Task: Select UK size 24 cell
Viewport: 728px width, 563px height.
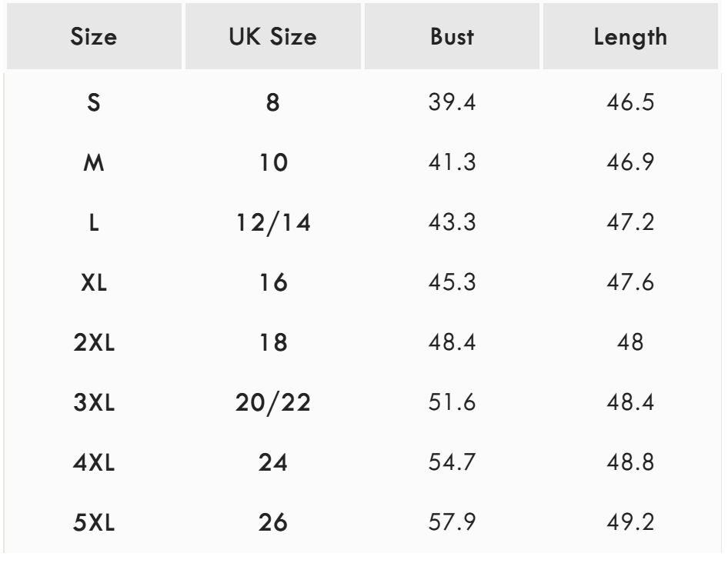Action: point(273,464)
